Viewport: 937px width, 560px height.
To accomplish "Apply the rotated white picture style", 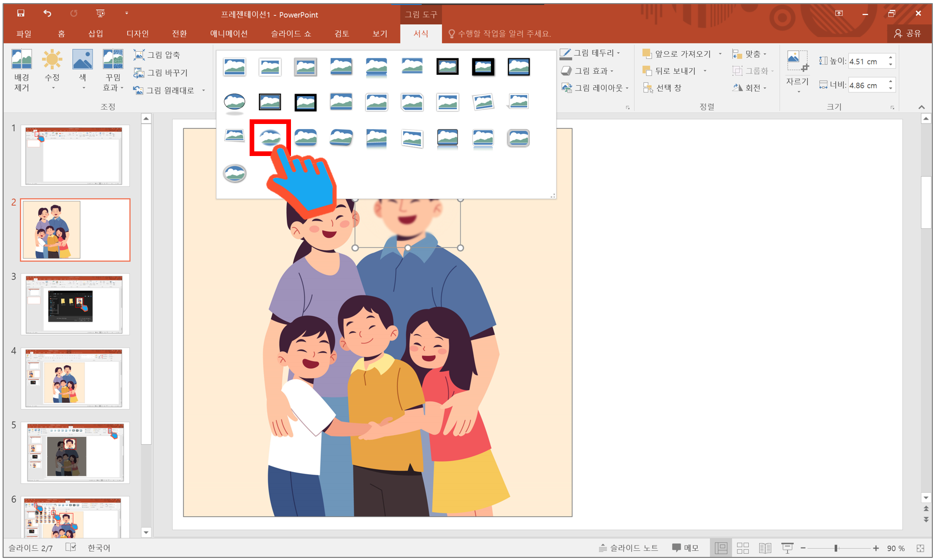I will point(483,102).
